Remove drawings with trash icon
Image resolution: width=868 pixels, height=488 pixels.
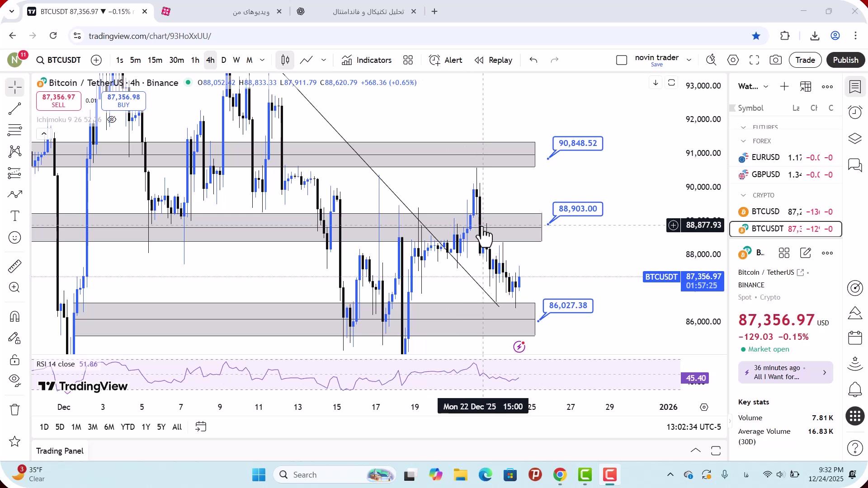point(15,410)
